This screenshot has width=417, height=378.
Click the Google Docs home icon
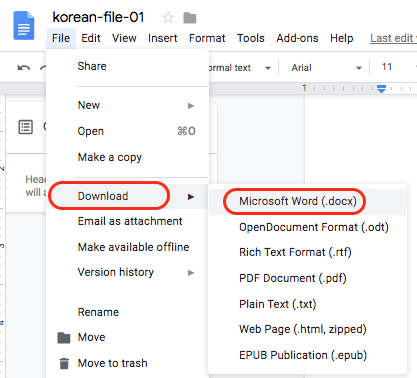pyautogui.click(x=24, y=26)
